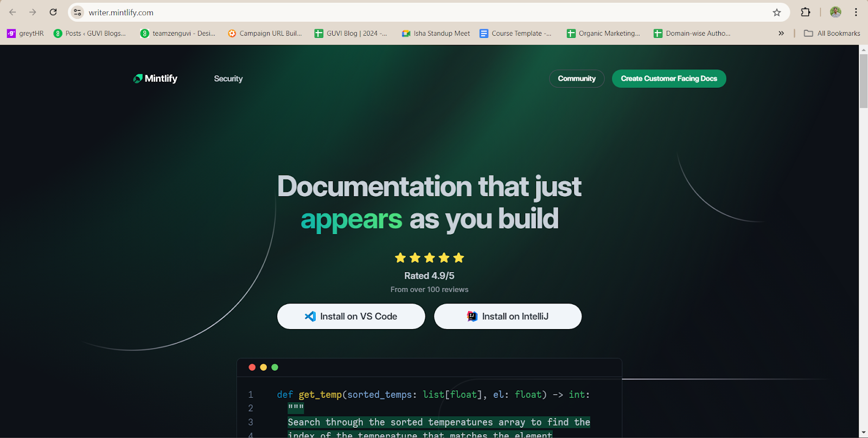The height and width of the screenshot is (438, 868).
Task: Click the five-star rating icons
Action: pos(430,257)
